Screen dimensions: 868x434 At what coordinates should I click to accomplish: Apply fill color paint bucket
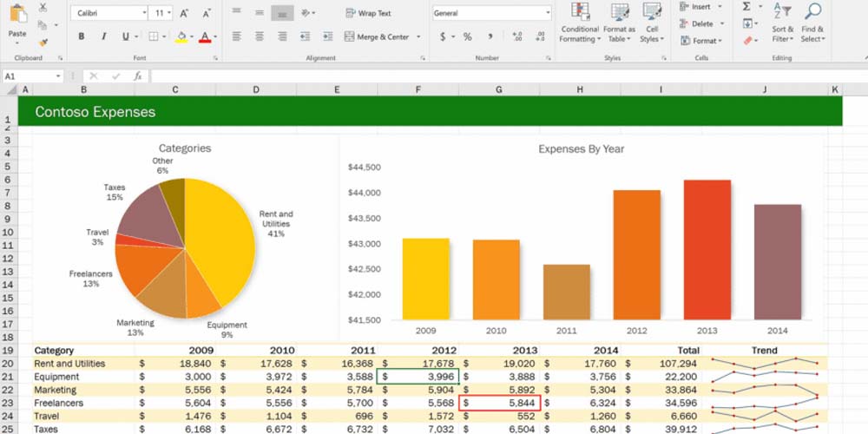tap(181, 37)
